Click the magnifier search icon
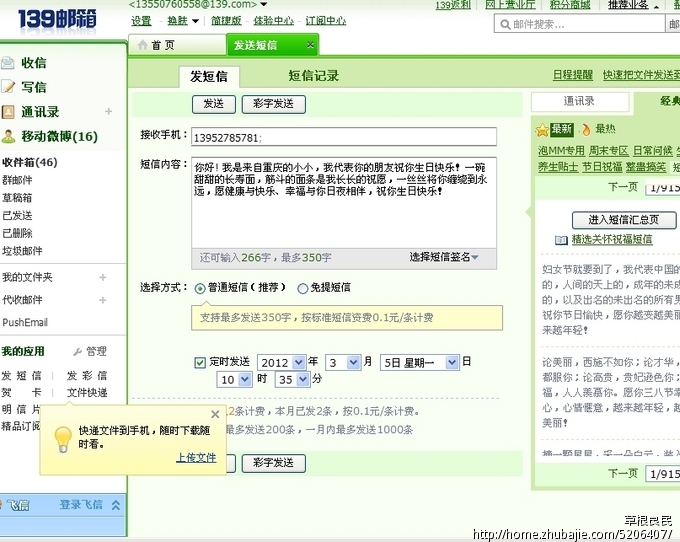This screenshot has width=680, height=542. 505,24
